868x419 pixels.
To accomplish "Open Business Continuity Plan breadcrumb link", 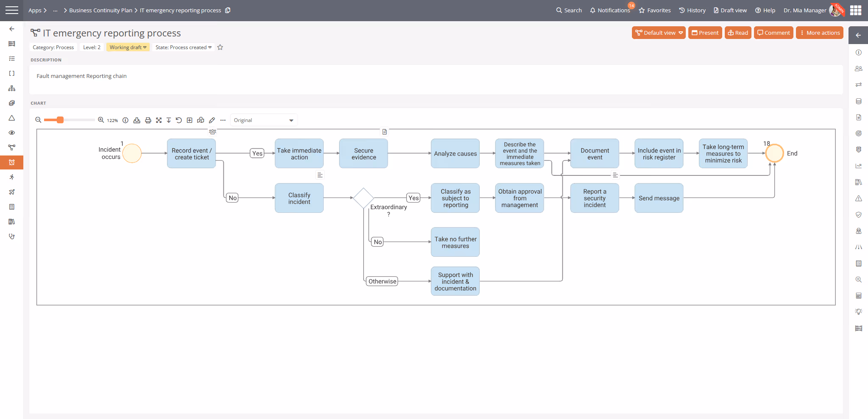I will coord(101,10).
